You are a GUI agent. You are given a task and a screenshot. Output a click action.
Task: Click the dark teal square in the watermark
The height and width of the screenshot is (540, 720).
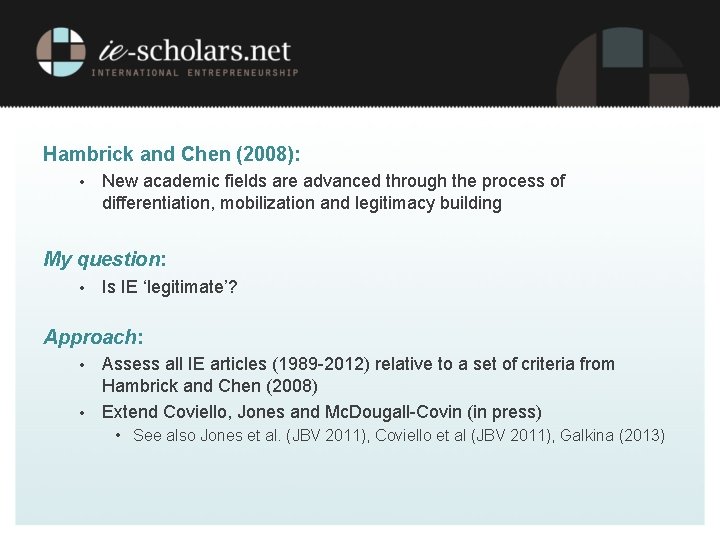point(623,48)
